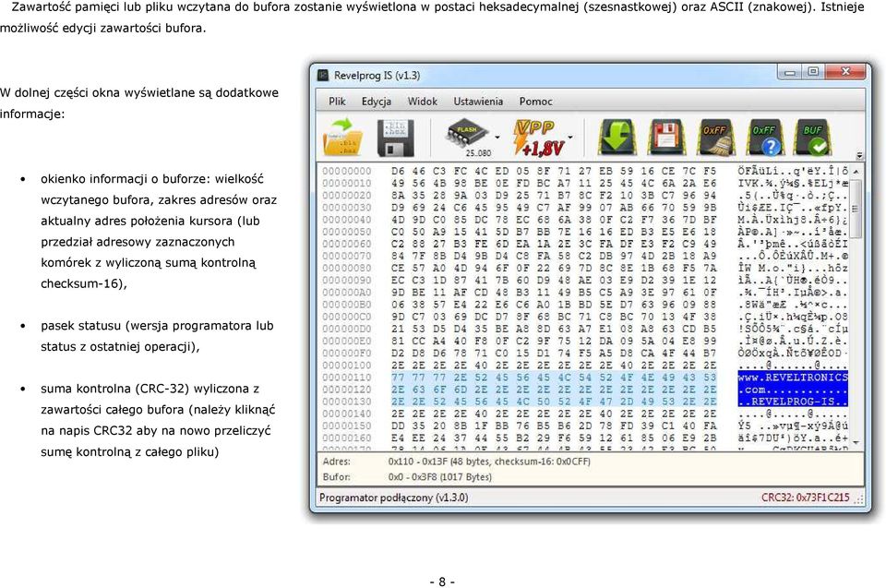Open file with the folder icon
The height and width of the screenshot is (588, 886).
tap(342, 137)
